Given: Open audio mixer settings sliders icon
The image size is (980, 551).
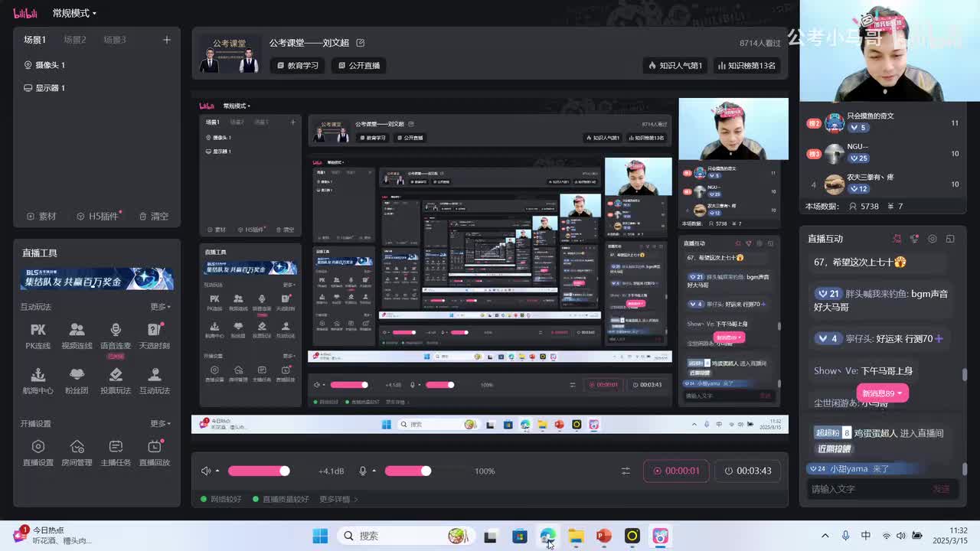Looking at the screenshot, I should point(626,471).
